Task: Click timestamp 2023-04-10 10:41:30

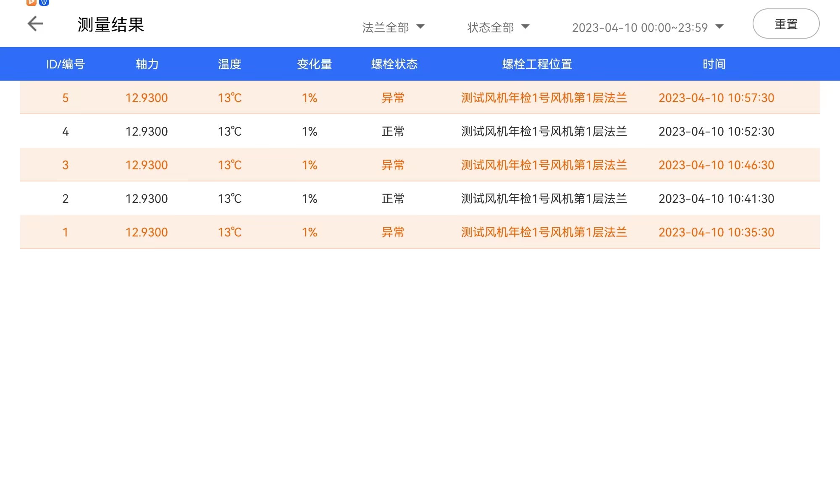Action: [716, 199]
